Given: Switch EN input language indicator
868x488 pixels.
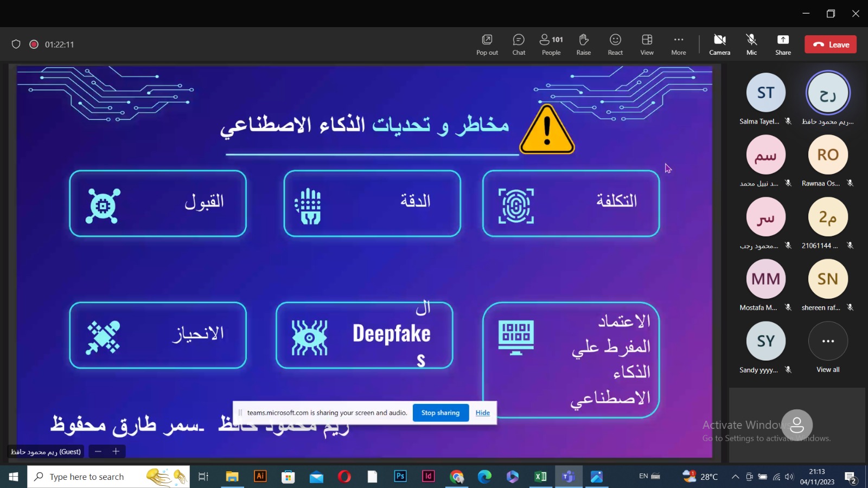Looking at the screenshot, I should pos(643,476).
